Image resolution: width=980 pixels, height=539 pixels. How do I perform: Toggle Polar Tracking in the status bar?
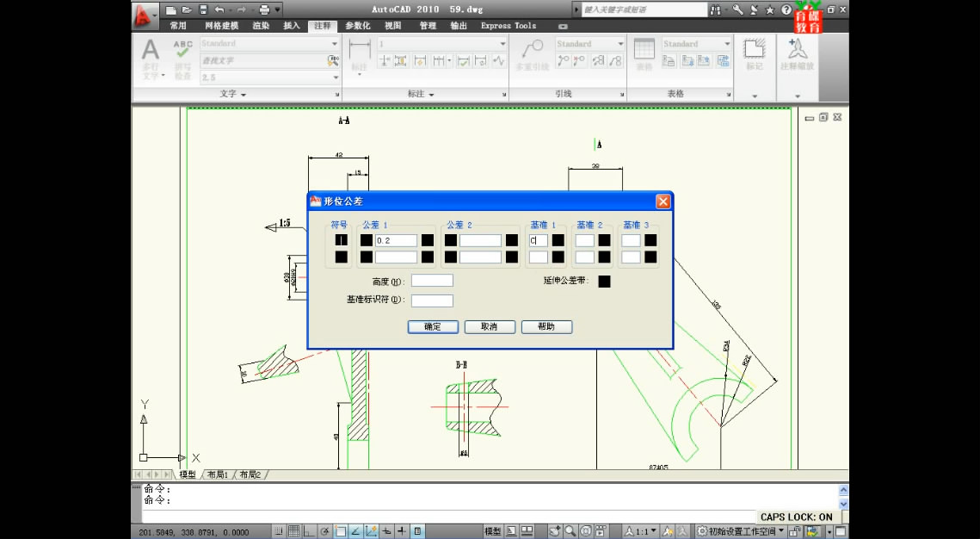[325, 531]
